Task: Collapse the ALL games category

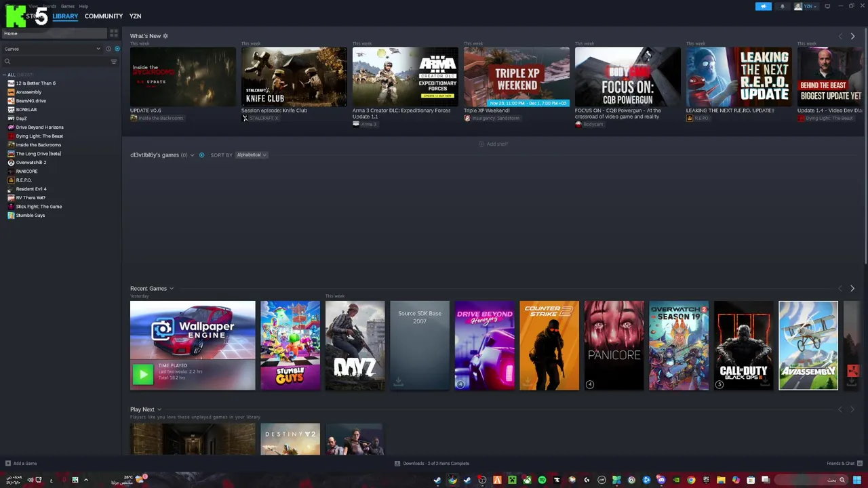Action: point(4,75)
